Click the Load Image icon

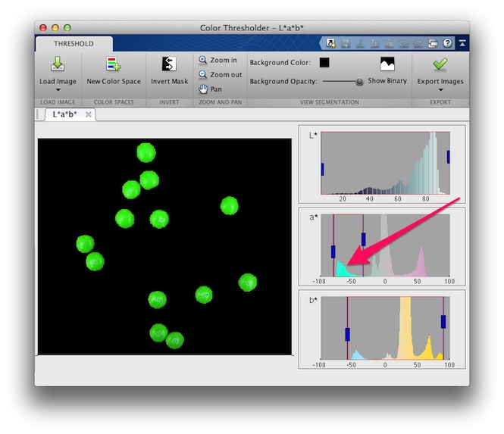(x=58, y=64)
